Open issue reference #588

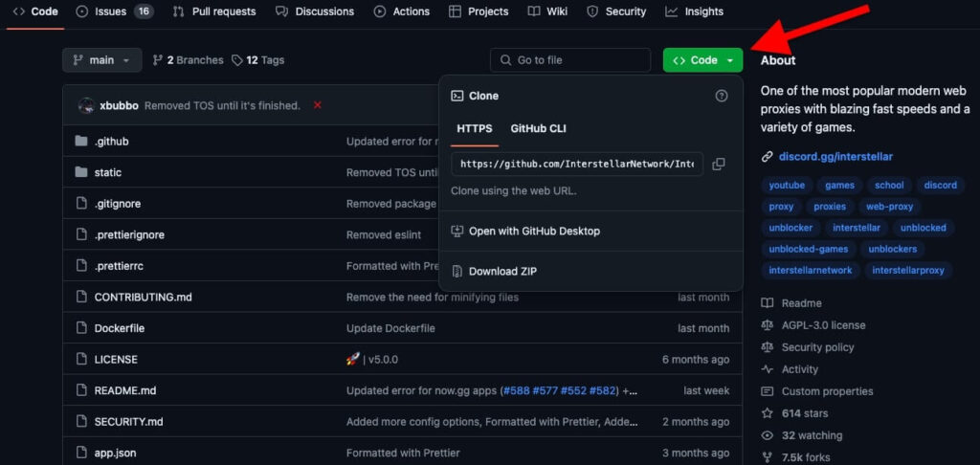(x=516, y=391)
